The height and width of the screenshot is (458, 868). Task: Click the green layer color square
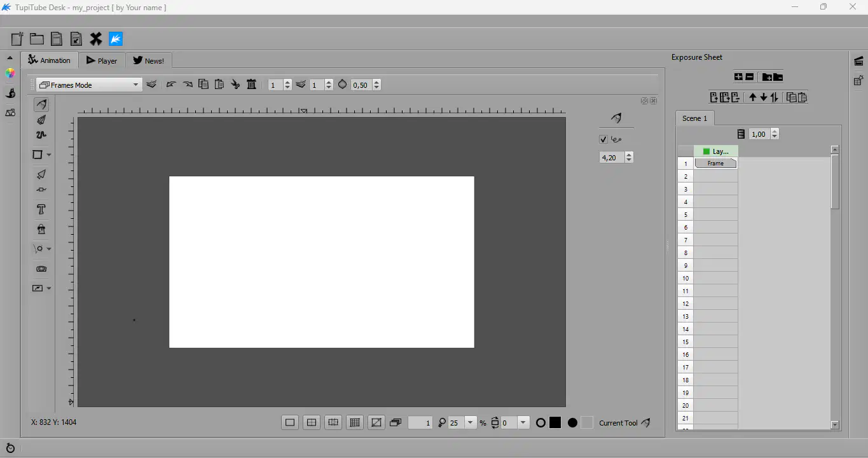[x=706, y=151]
